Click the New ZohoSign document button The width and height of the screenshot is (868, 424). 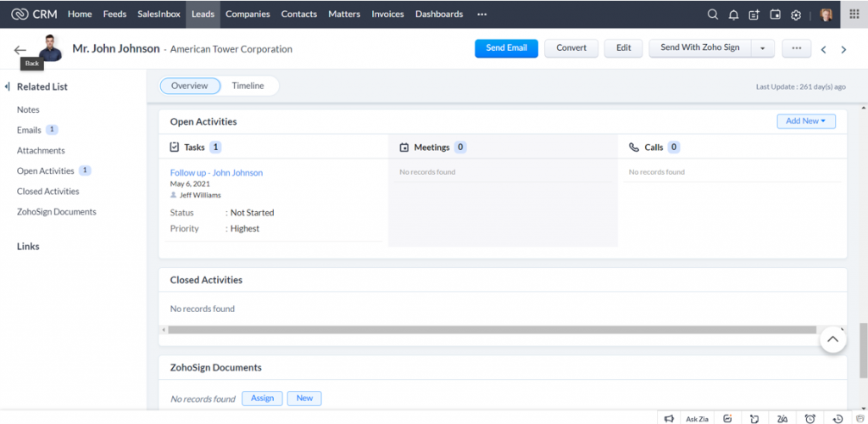(304, 399)
